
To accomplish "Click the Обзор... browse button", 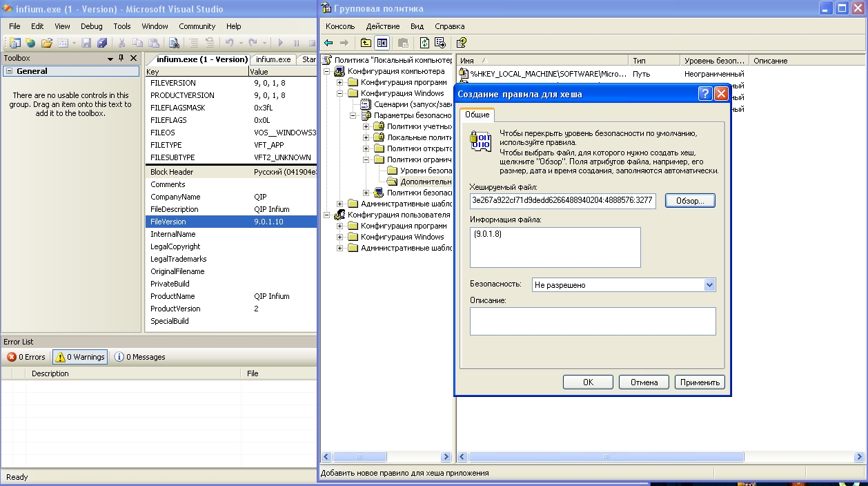I will 690,201.
